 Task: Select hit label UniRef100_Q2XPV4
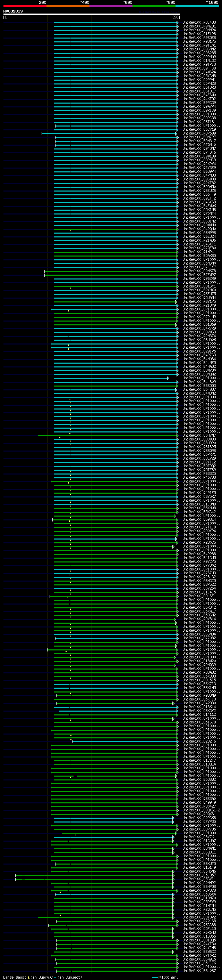[199, 164]
